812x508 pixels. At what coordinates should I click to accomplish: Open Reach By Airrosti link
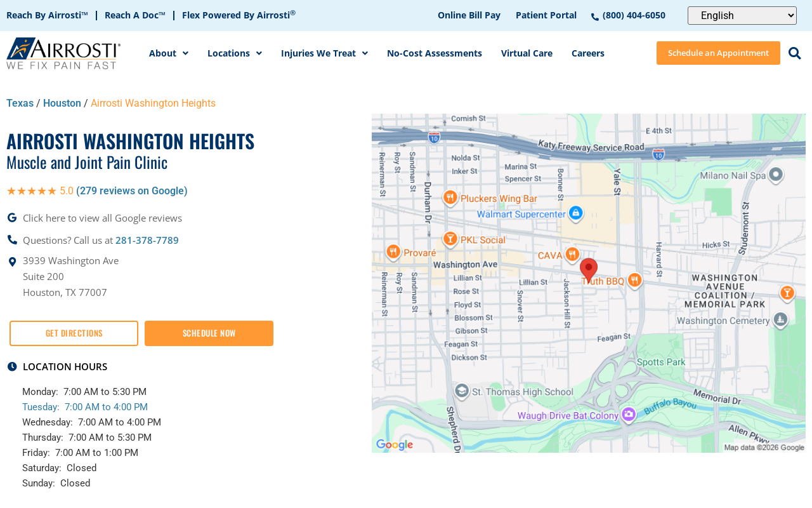click(x=47, y=15)
